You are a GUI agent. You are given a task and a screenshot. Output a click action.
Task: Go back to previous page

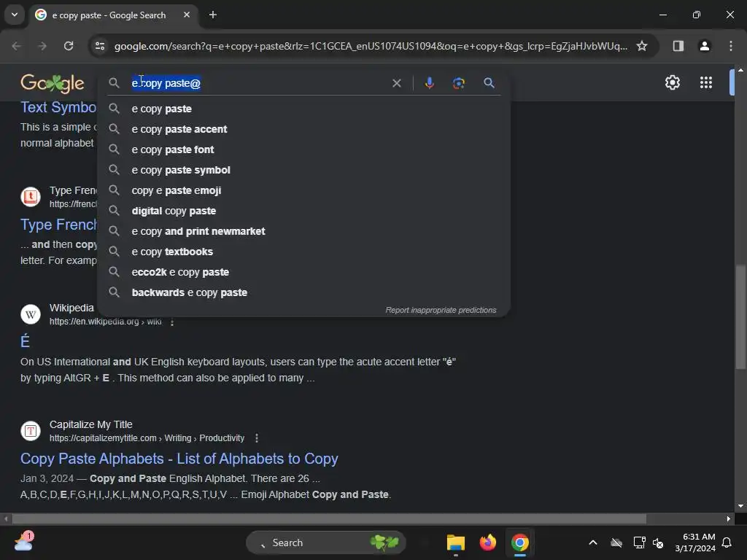[16, 46]
